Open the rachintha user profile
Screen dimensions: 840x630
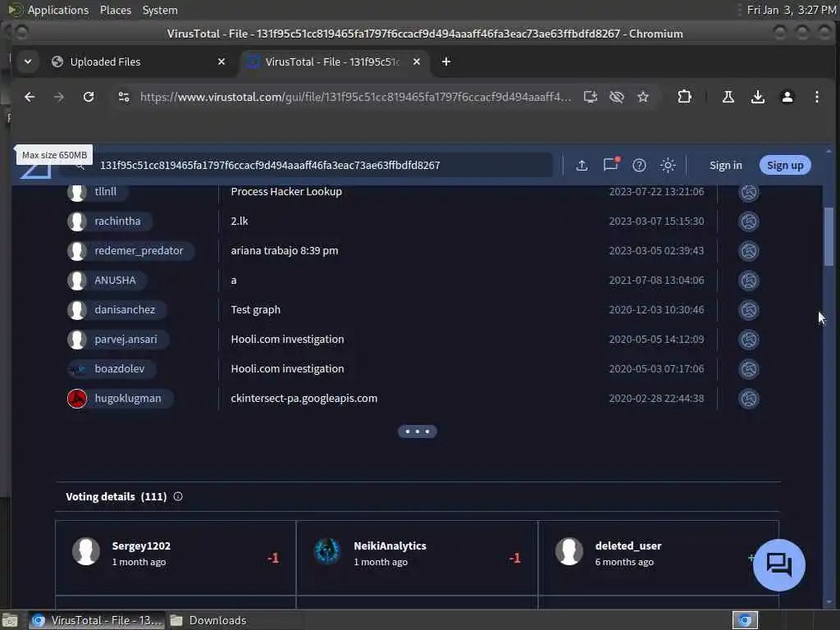coord(109,221)
